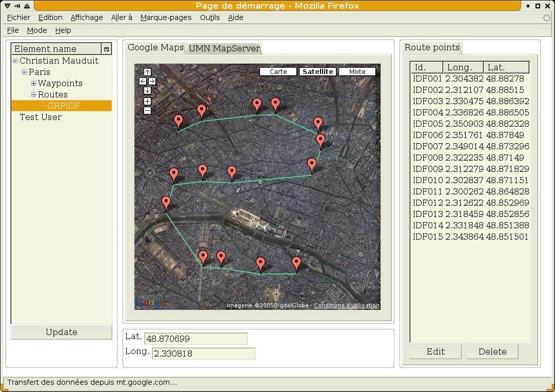Image resolution: width=555 pixels, height=392 pixels.
Task: Collapse the Routes tree node
Action: [33, 94]
